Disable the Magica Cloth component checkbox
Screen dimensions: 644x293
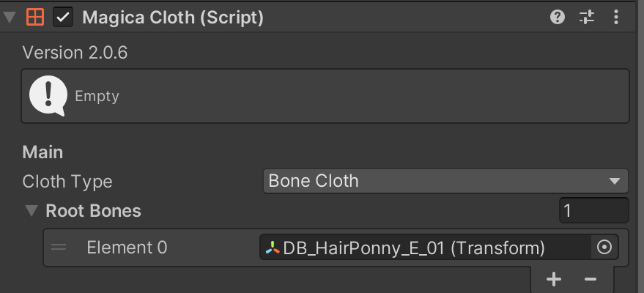pyautogui.click(x=64, y=18)
